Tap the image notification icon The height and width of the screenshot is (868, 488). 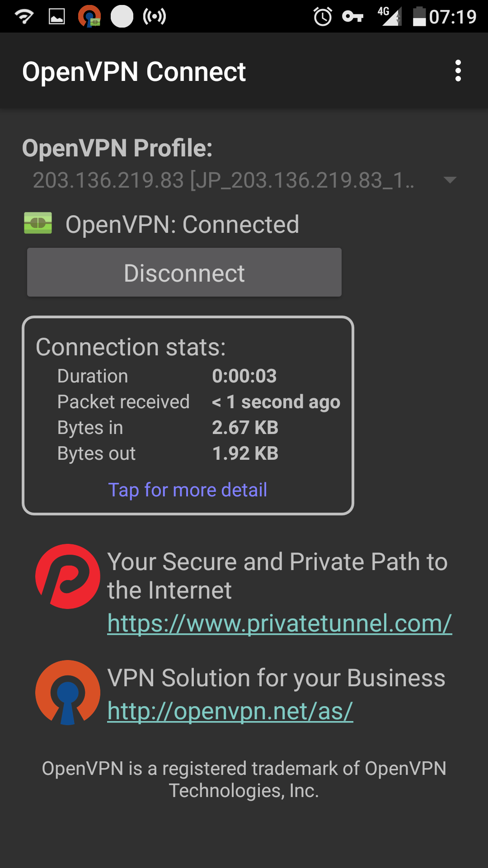(56, 17)
